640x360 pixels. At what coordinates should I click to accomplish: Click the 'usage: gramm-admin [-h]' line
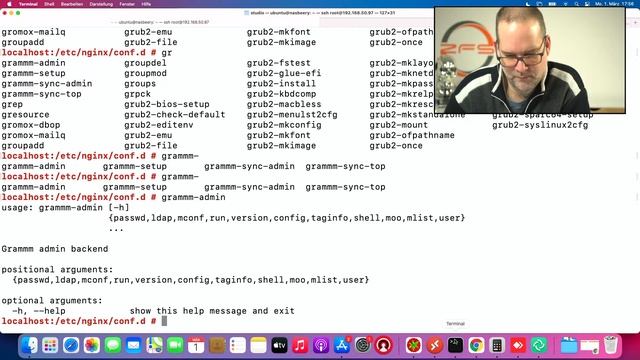65,207
